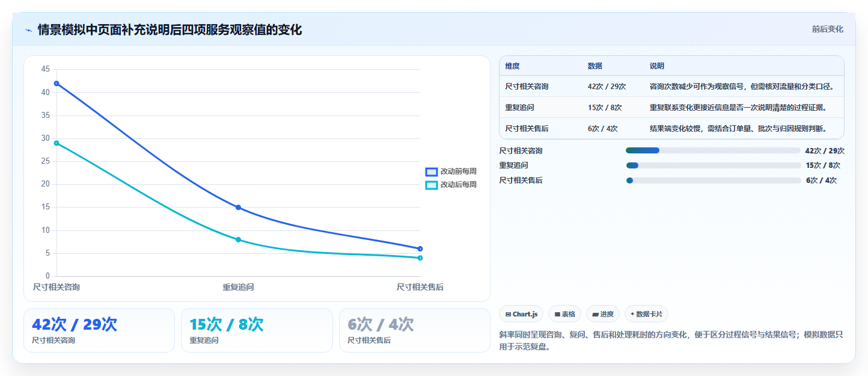
Task: Click the panel title 情景模拟中页面补充说明
Action: (170, 29)
